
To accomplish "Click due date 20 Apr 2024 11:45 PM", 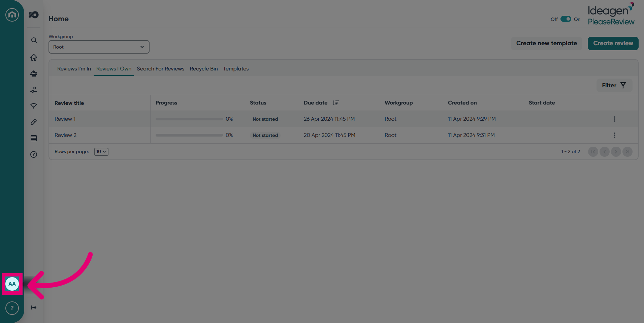I will click(329, 135).
